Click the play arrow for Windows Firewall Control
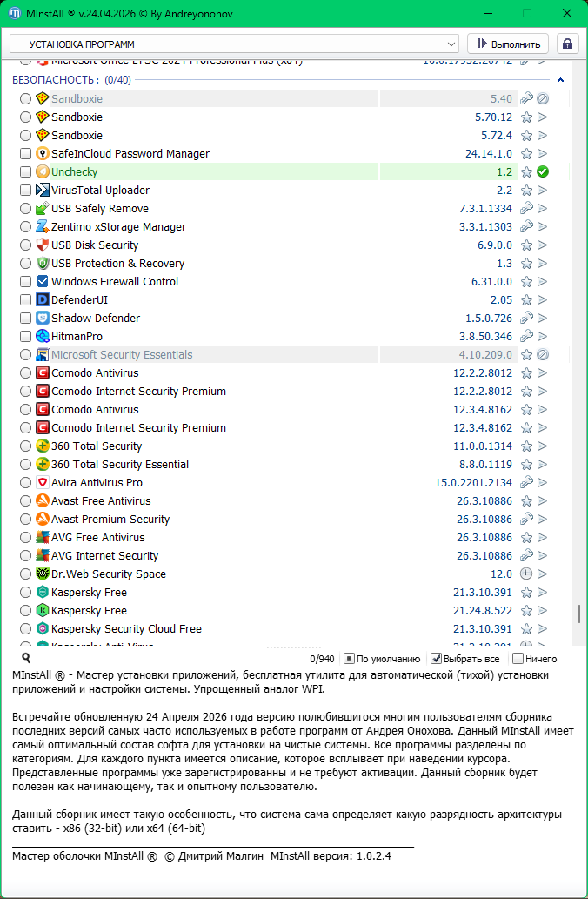Image resolution: width=588 pixels, height=899 pixels. [543, 282]
